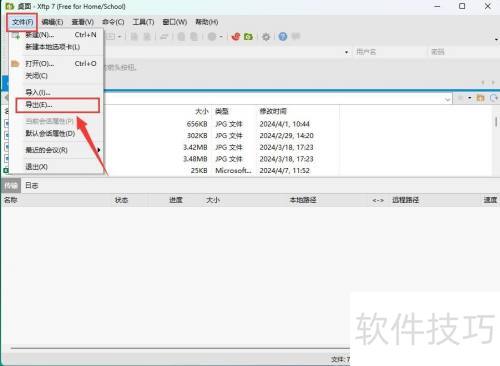Click the 远程路径 column header
The image size is (500, 366).
405,200
